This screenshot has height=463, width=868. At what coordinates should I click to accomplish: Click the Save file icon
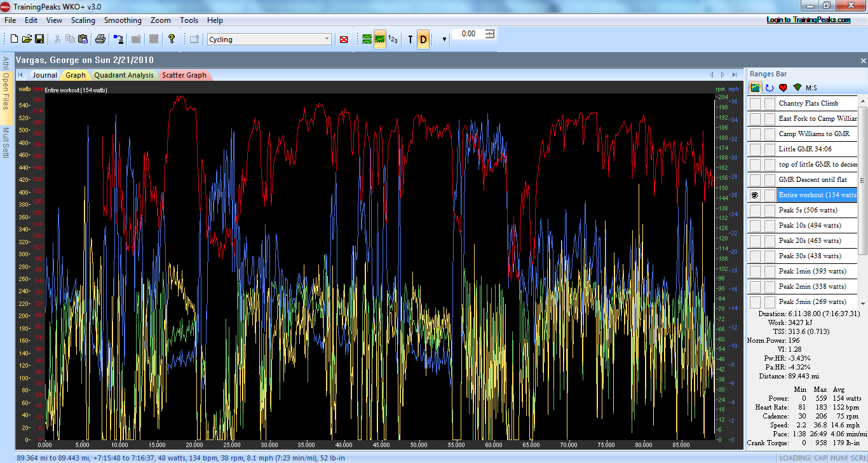(x=39, y=39)
